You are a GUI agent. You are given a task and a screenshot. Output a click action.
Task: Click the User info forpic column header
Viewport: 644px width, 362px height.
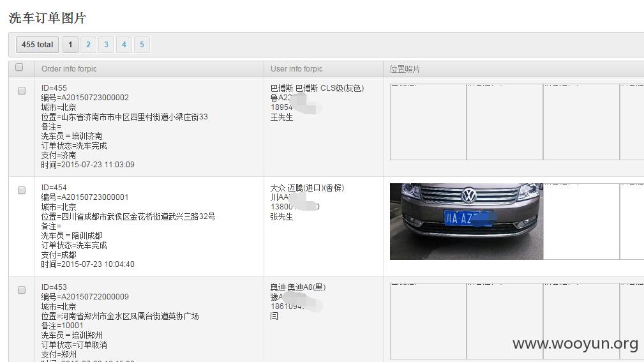[x=297, y=68]
